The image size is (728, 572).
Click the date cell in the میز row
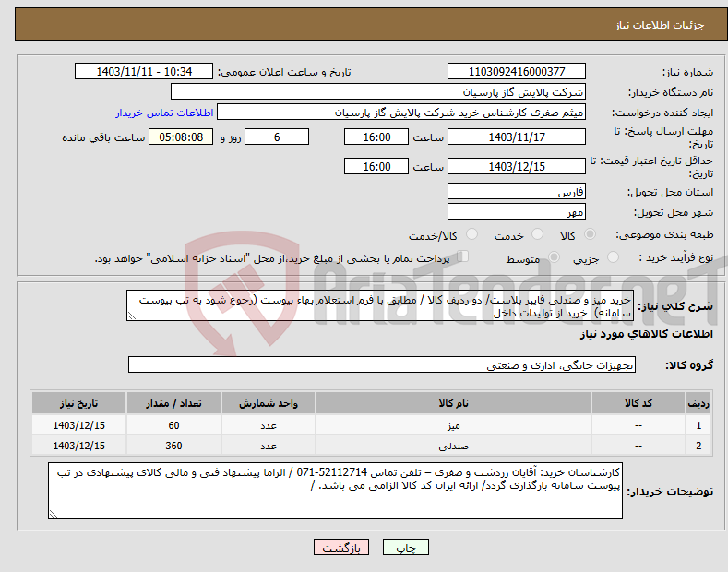click(x=79, y=425)
